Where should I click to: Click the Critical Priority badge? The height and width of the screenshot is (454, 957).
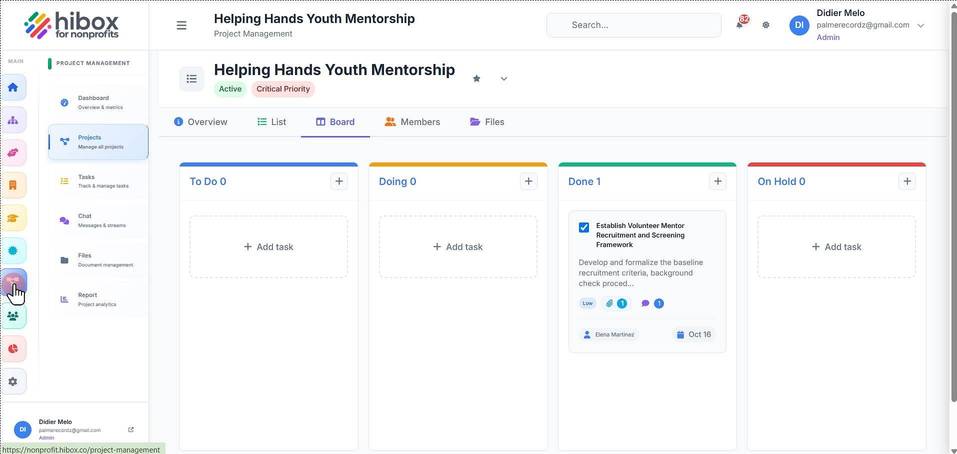(x=283, y=89)
